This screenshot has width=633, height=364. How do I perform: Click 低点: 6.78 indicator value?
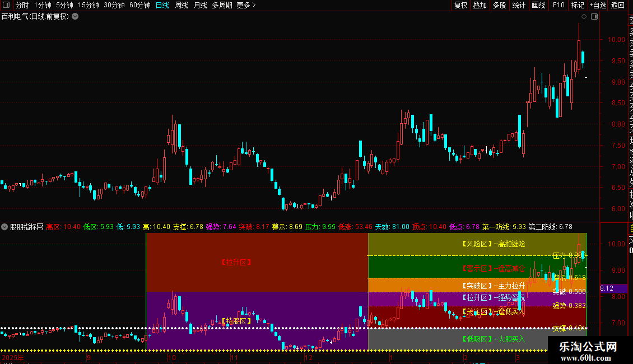click(464, 227)
